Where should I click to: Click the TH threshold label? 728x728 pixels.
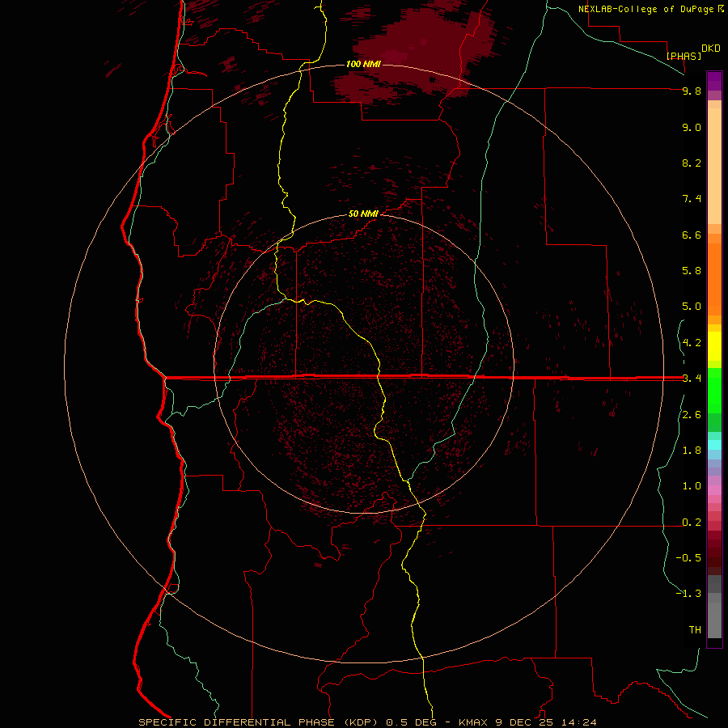[695, 630]
